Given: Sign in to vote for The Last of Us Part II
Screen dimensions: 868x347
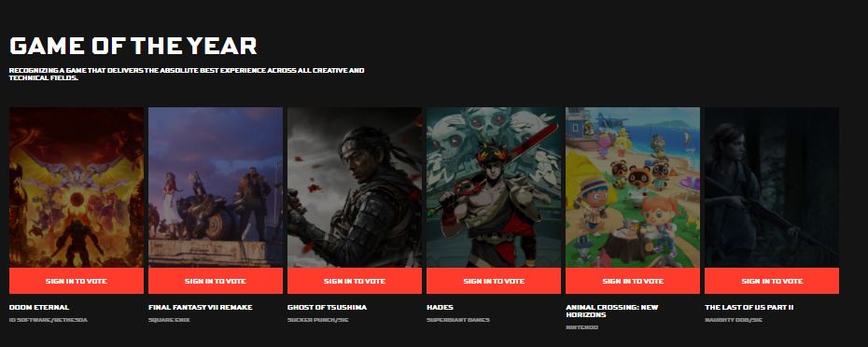Looking at the screenshot, I should [772, 281].
